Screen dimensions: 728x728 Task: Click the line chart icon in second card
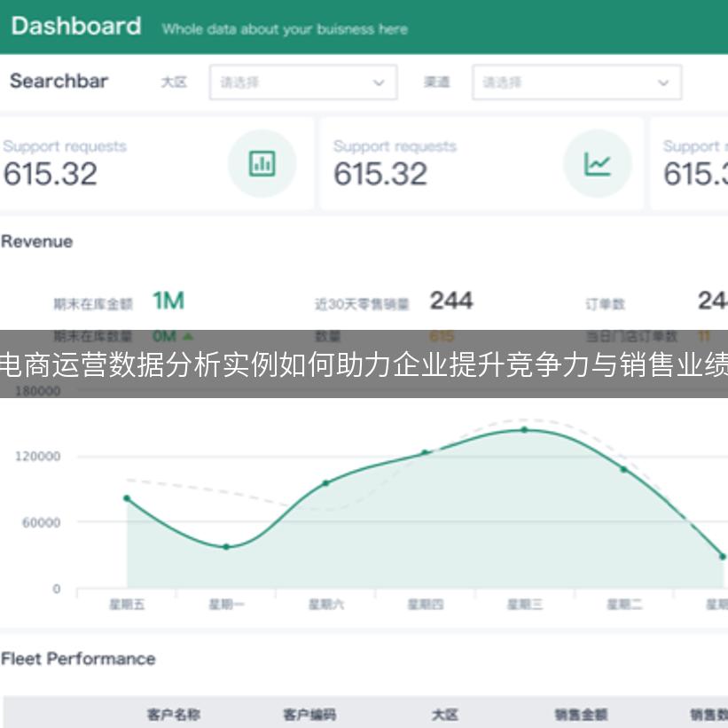pos(597,163)
